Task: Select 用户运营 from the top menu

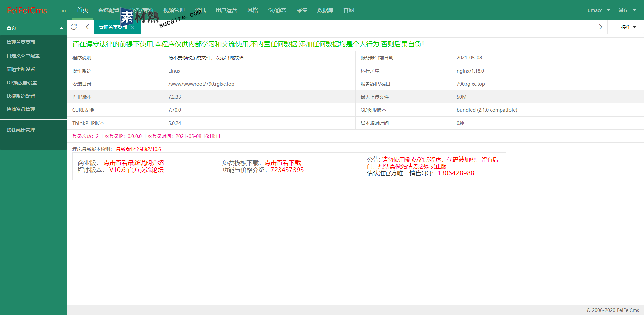Action: pyautogui.click(x=226, y=10)
